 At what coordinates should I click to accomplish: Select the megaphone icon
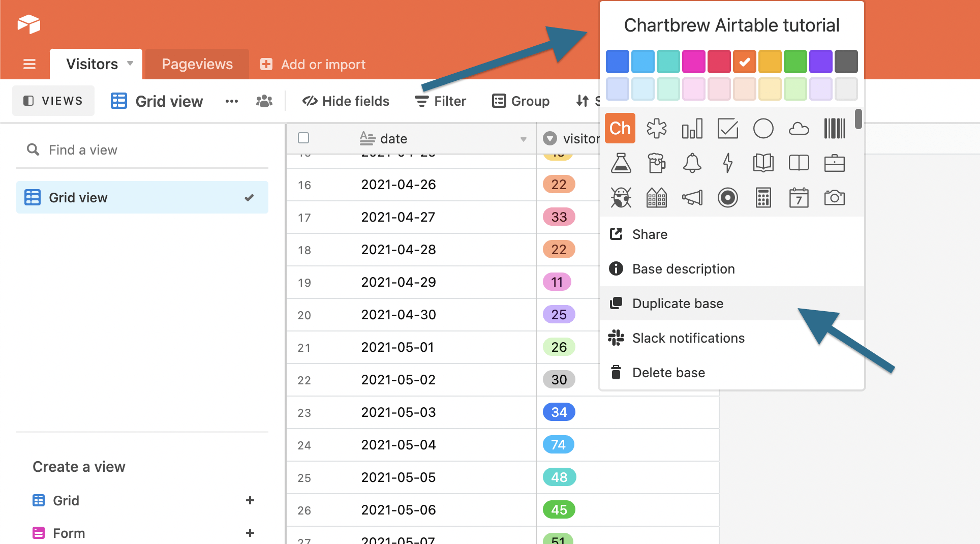[693, 198]
